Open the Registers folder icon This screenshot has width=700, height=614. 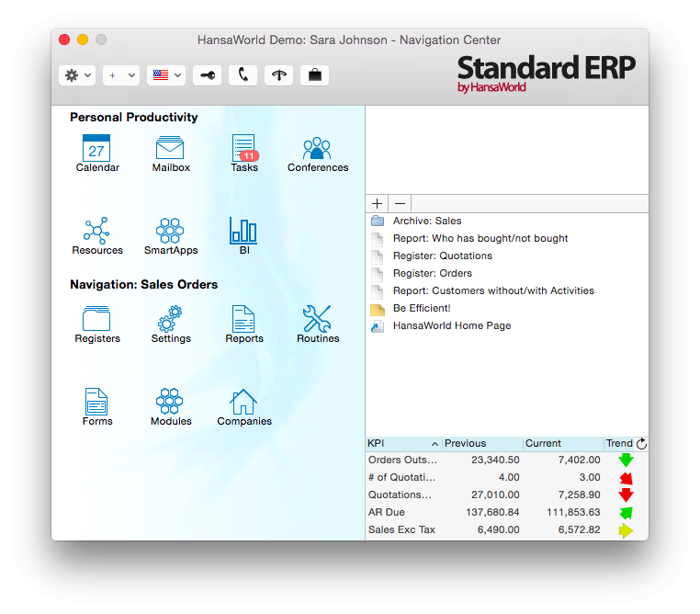point(96,324)
